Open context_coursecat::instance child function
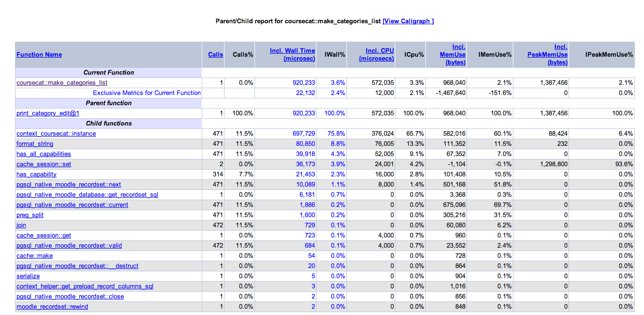The width and height of the screenshot is (644, 315). click(56, 134)
